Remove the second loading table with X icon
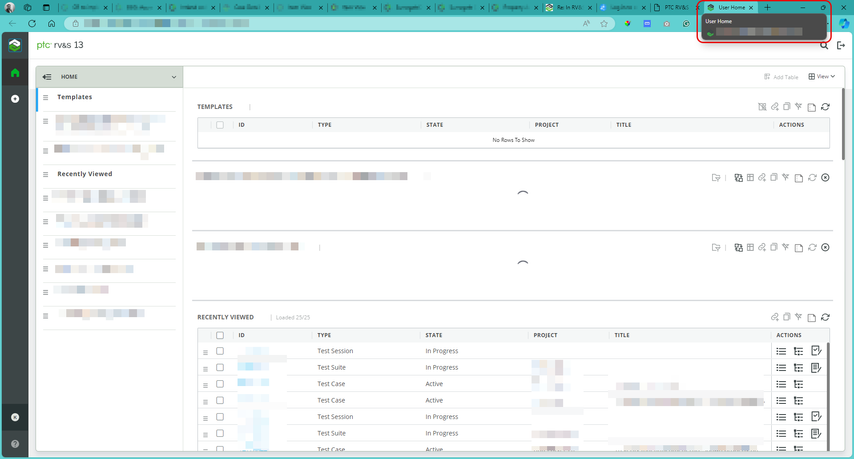Screen dimensions: 854x459 coord(825,247)
